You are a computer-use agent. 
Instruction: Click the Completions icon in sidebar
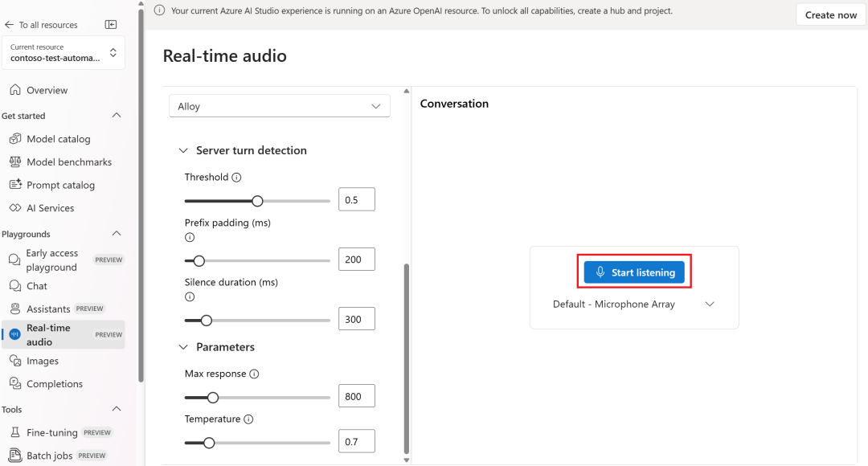pos(15,383)
